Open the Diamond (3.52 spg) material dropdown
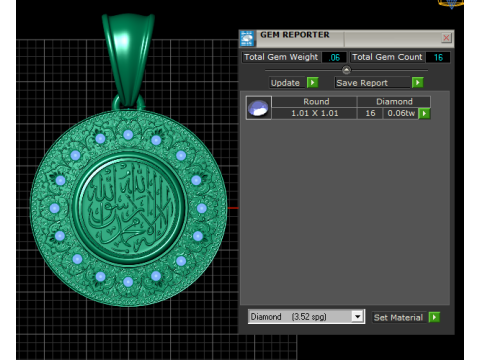480x360 pixels. point(358,316)
